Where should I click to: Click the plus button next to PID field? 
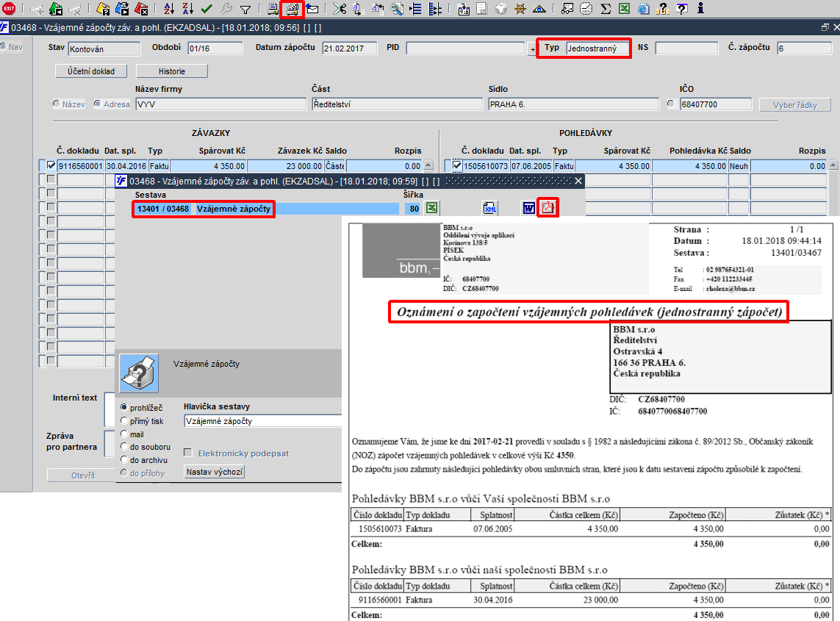[533, 49]
